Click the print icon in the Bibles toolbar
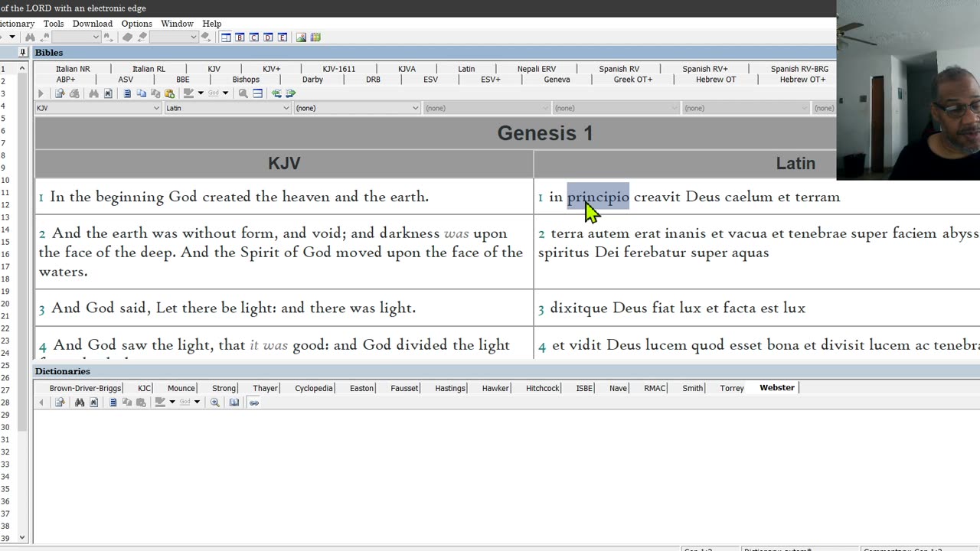The height and width of the screenshot is (551, 980). 74,93
